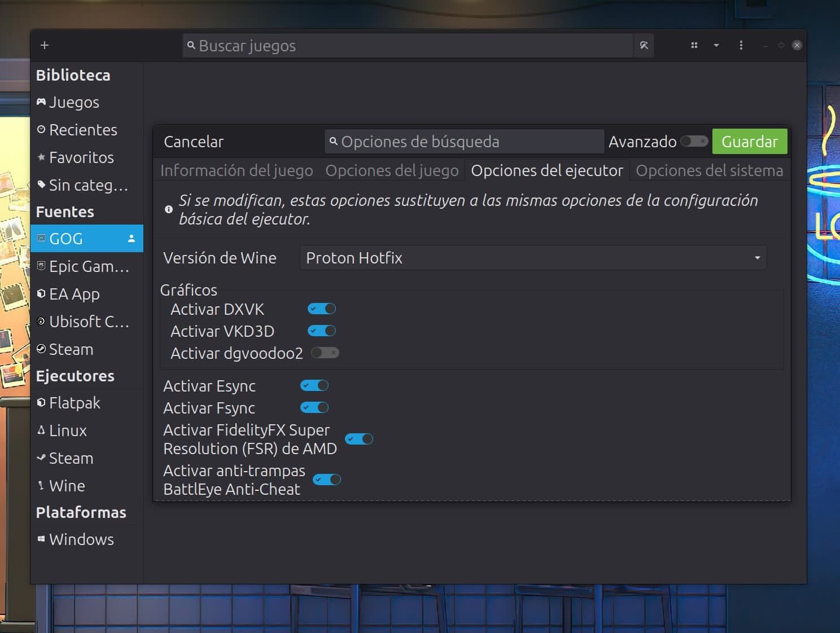Click the add game plus icon

tap(45, 45)
